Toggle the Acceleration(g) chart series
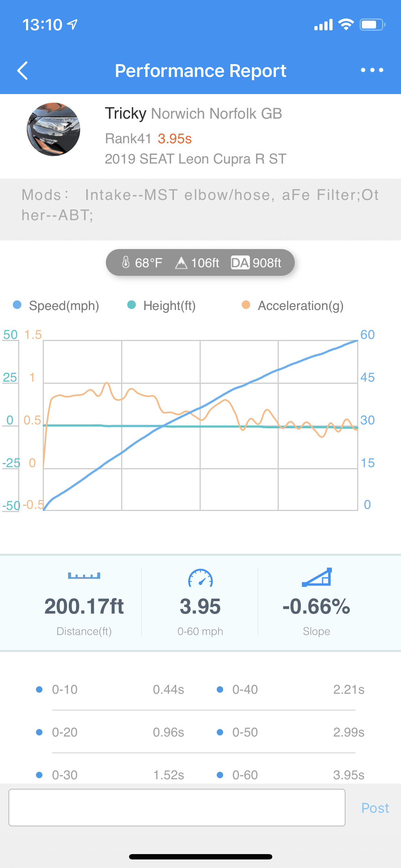 tap(292, 305)
